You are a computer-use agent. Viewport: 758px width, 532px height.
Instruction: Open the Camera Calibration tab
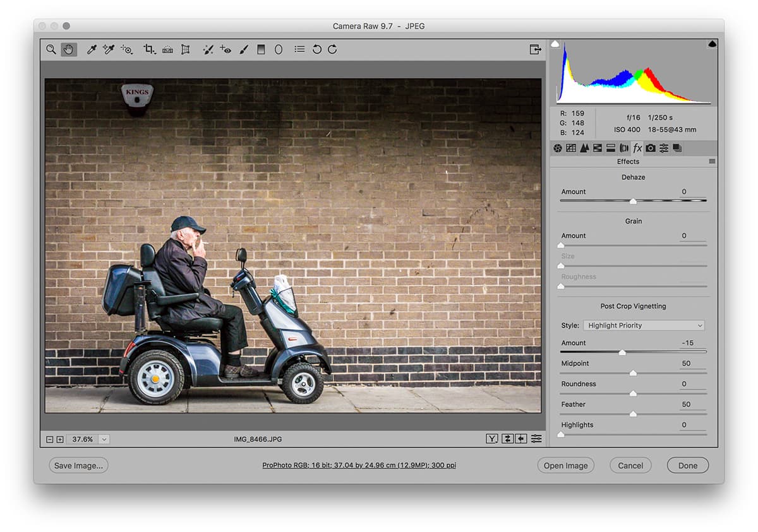click(x=651, y=148)
